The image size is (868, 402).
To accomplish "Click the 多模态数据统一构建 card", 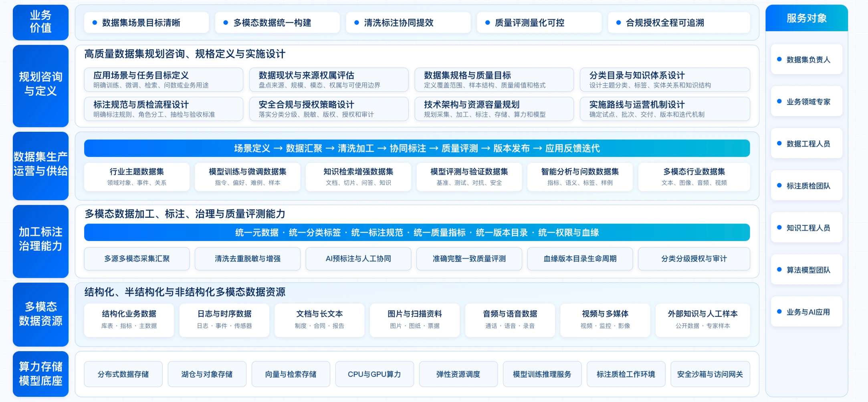I will pyautogui.click(x=277, y=22).
